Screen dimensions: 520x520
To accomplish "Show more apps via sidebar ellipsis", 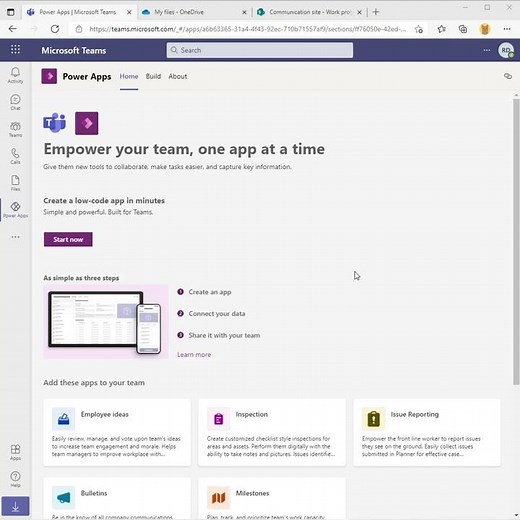I will (x=15, y=237).
